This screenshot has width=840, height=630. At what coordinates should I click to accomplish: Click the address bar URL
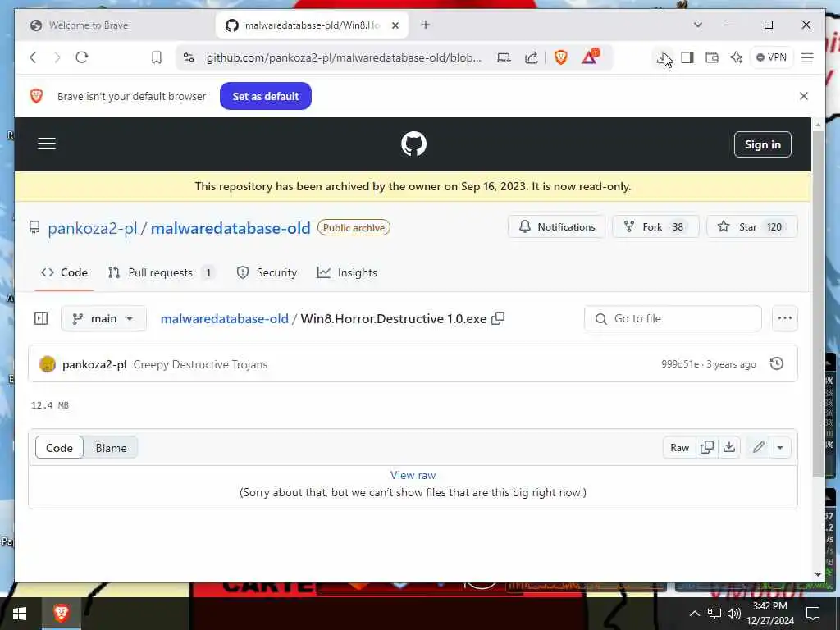pyautogui.click(x=344, y=57)
